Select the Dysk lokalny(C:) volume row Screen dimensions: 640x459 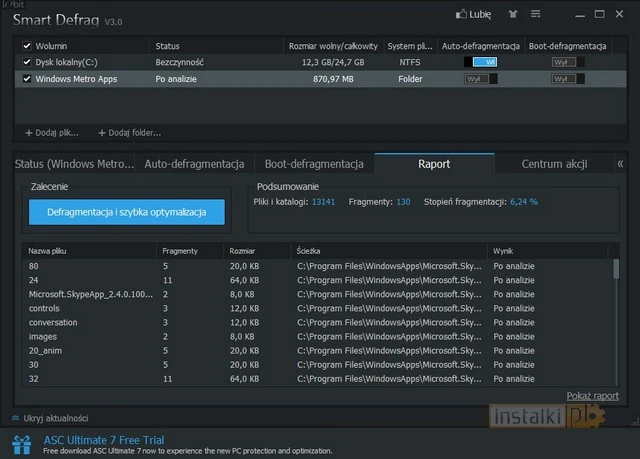click(320, 62)
